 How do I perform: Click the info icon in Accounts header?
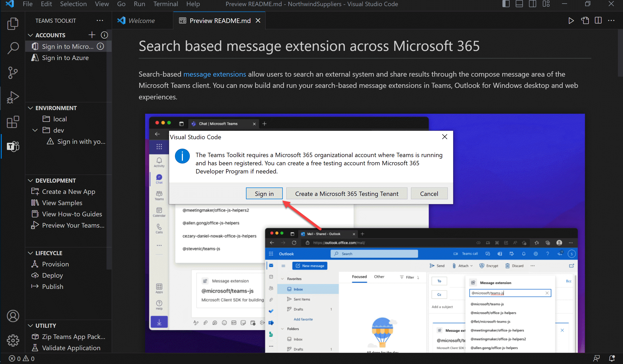coord(104,35)
